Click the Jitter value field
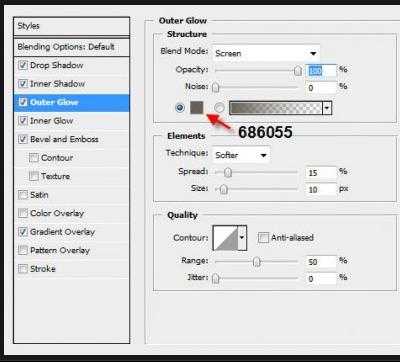This screenshot has width=400, height=362. point(321,278)
